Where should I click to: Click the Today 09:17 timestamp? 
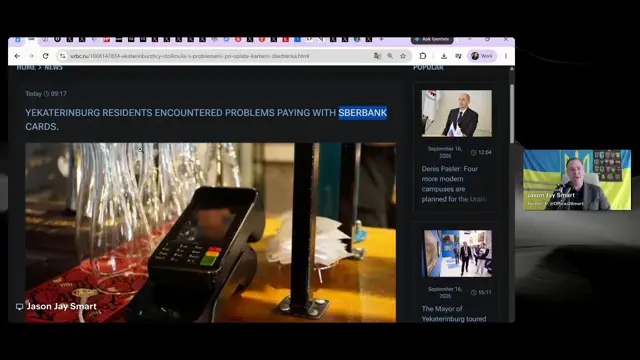46,93
